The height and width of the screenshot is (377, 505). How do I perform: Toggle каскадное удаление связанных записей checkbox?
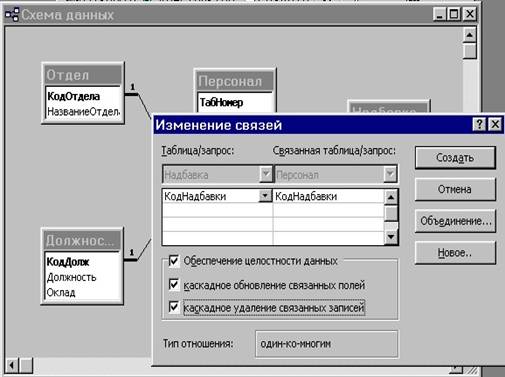tap(174, 307)
